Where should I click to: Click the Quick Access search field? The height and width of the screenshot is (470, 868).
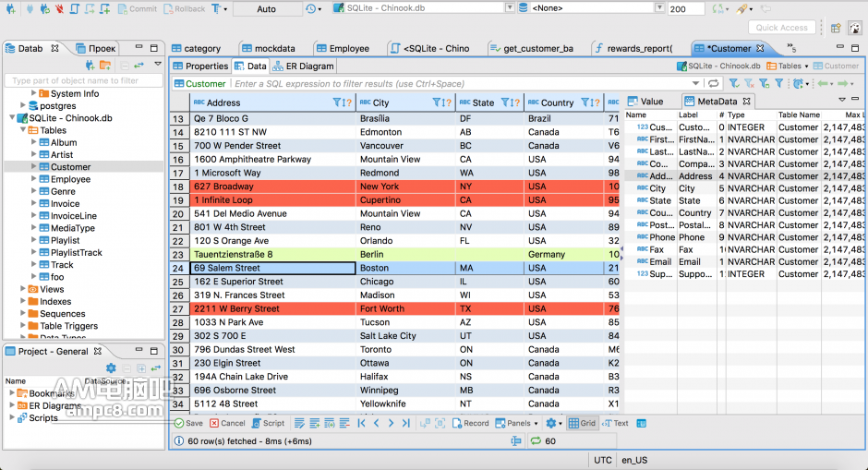tap(781, 28)
